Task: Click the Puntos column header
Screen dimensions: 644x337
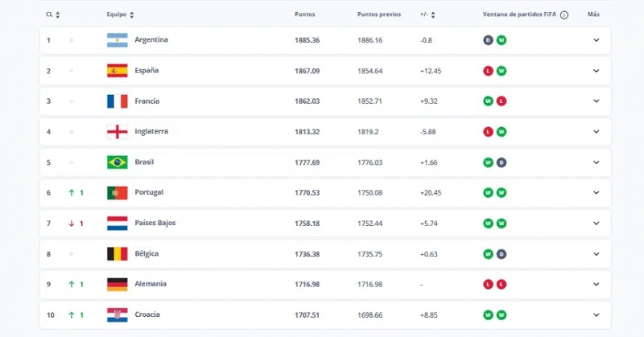Action: pyautogui.click(x=305, y=14)
